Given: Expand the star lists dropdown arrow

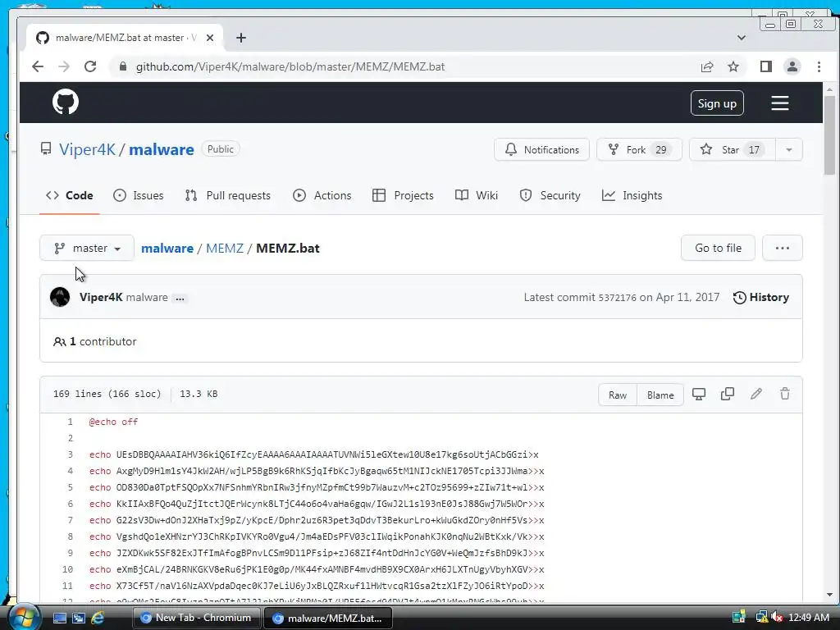Looking at the screenshot, I should click(x=788, y=149).
